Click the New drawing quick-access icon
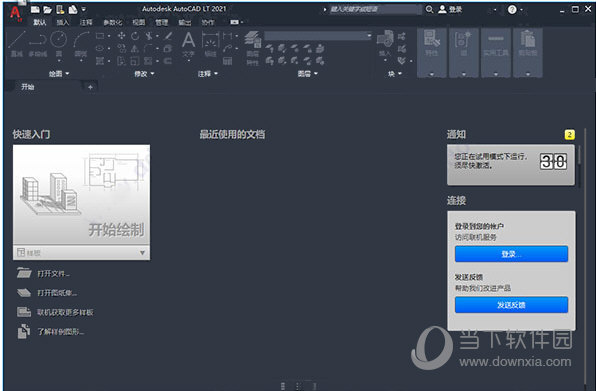This screenshot has width=596, height=391. (x=35, y=9)
